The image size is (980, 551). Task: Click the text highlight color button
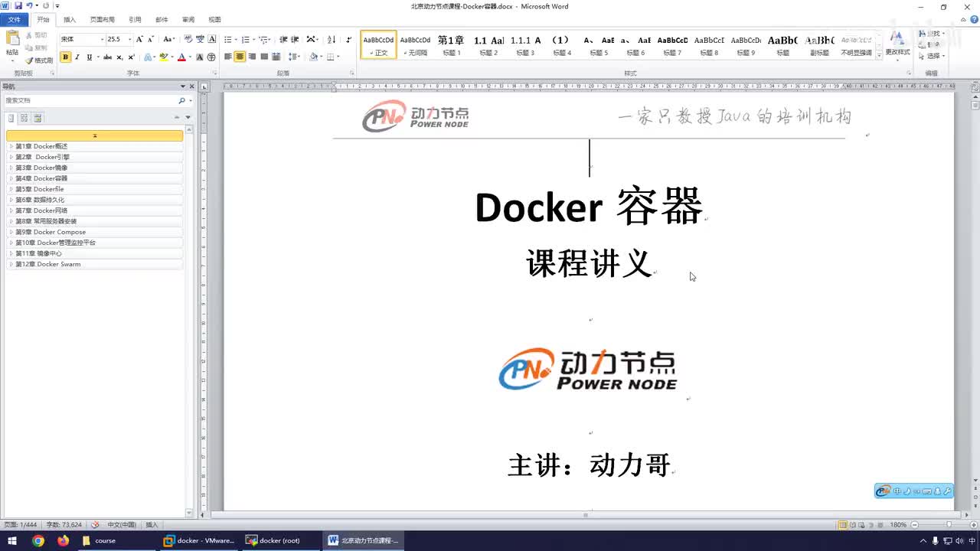162,57
